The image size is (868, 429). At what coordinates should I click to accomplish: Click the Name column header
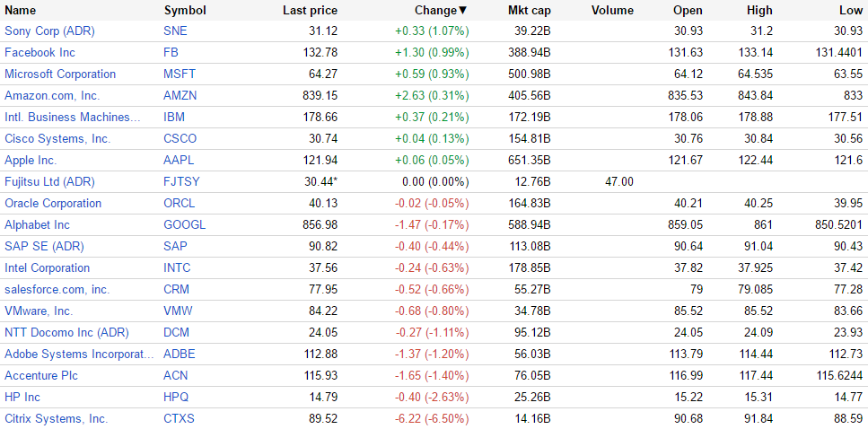click(x=21, y=10)
